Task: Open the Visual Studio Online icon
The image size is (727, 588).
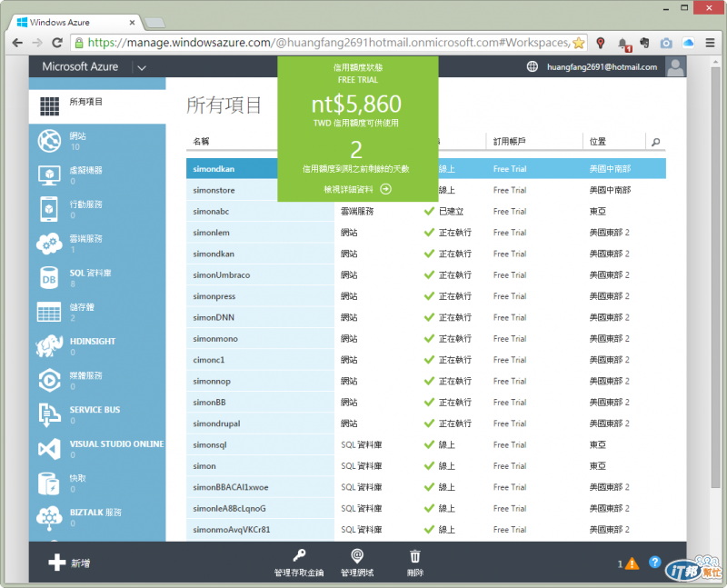Action: 50,449
